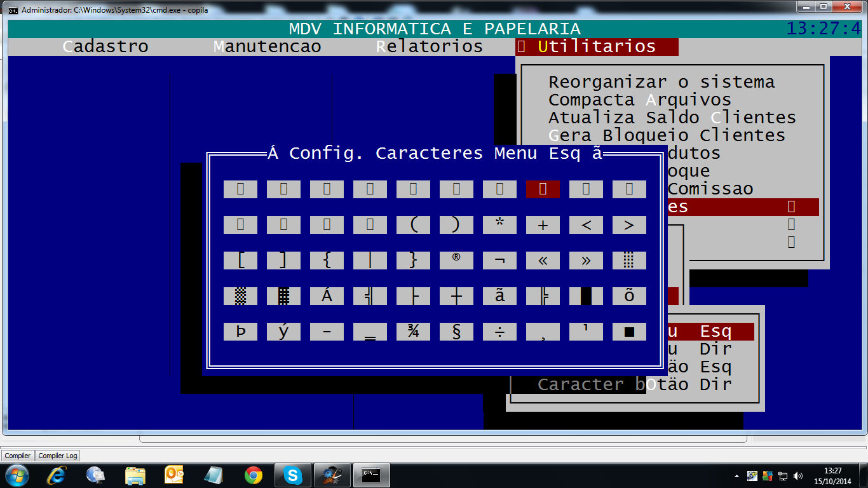Switch to the gear-and-tools app in taskbar
Screen dimensions: 868x488
tap(332, 475)
